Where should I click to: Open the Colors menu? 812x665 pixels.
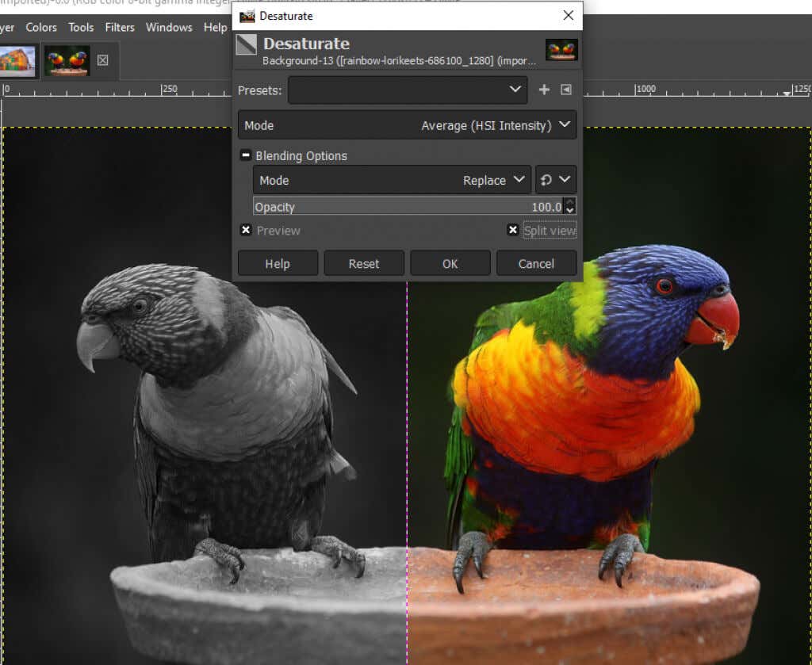coord(40,27)
